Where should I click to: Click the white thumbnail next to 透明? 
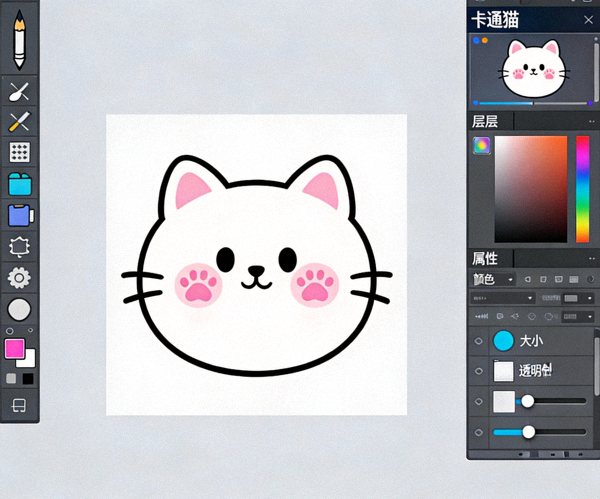[504, 371]
